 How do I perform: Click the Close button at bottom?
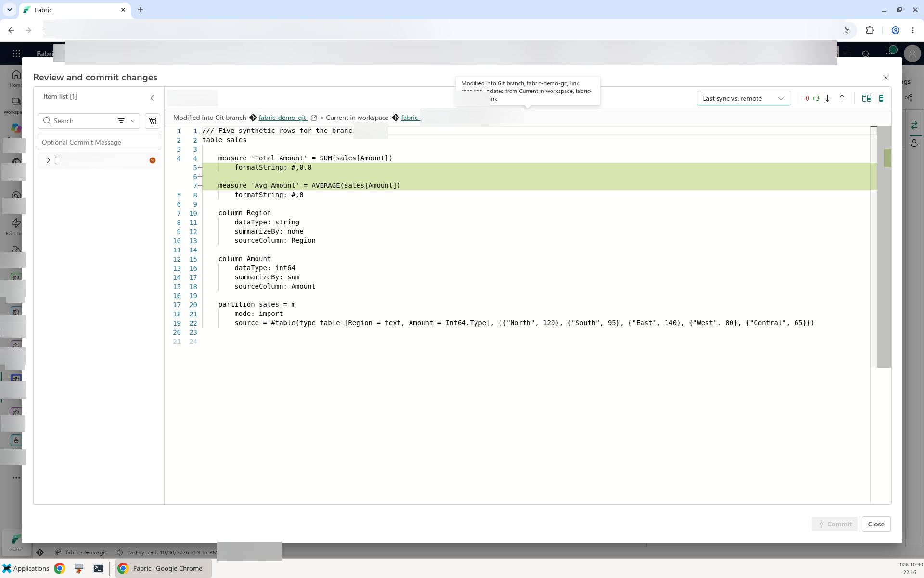pos(876,524)
